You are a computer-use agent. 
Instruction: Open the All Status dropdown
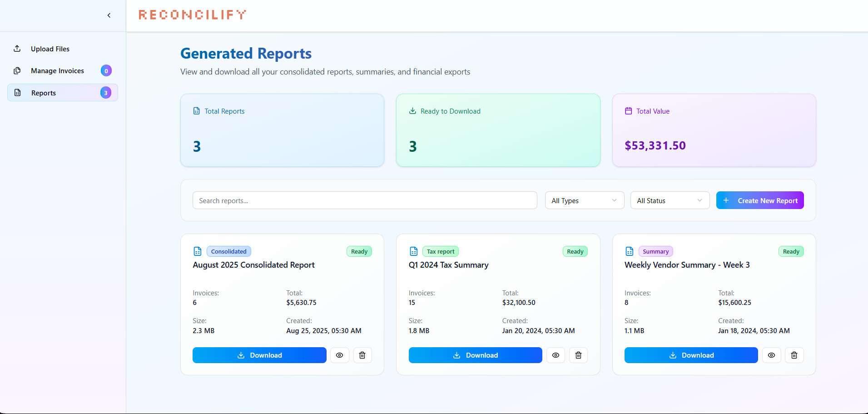(670, 200)
